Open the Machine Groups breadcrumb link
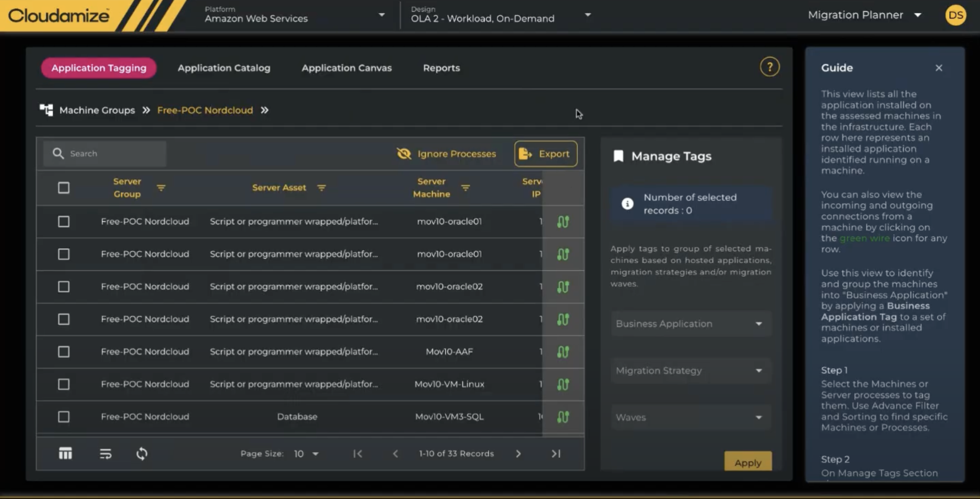This screenshot has width=980, height=499. pyautogui.click(x=97, y=110)
